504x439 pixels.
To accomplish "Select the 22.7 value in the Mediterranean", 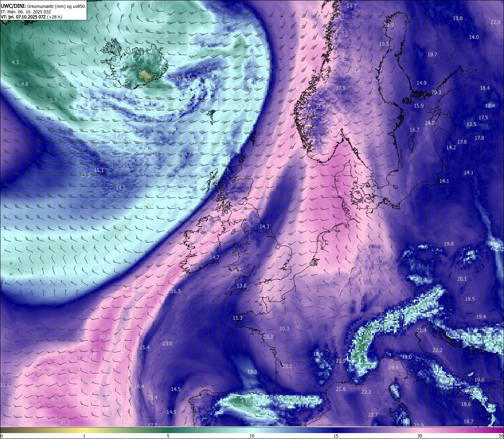I will (373, 415).
